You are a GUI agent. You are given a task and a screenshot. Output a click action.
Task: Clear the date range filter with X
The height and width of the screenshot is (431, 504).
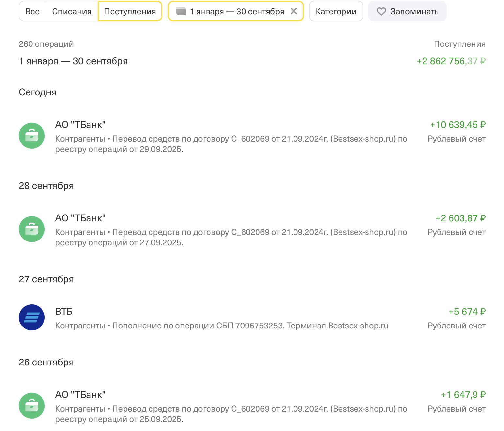tap(294, 11)
